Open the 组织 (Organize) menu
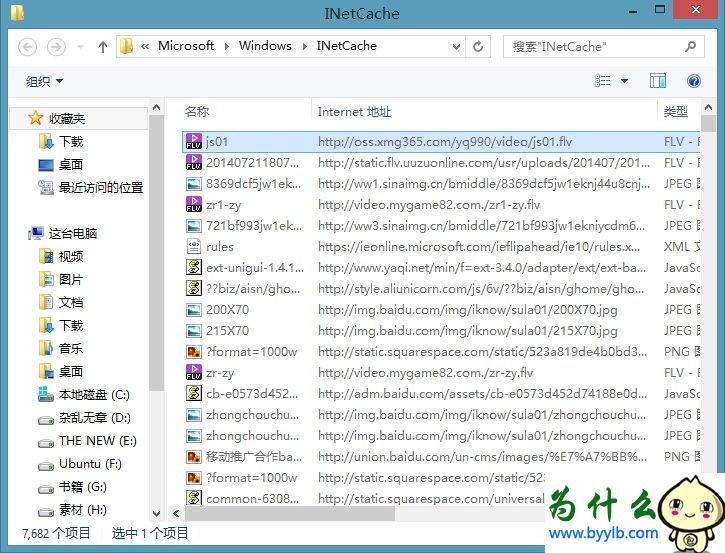The image size is (725, 553). click(x=44, y=81)
